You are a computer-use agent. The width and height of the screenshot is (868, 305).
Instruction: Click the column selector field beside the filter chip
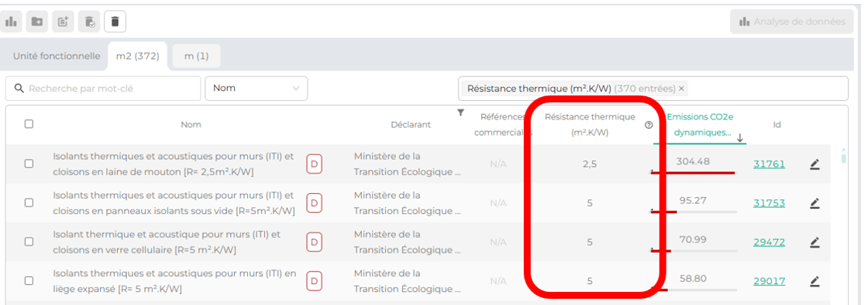point(766,88)
